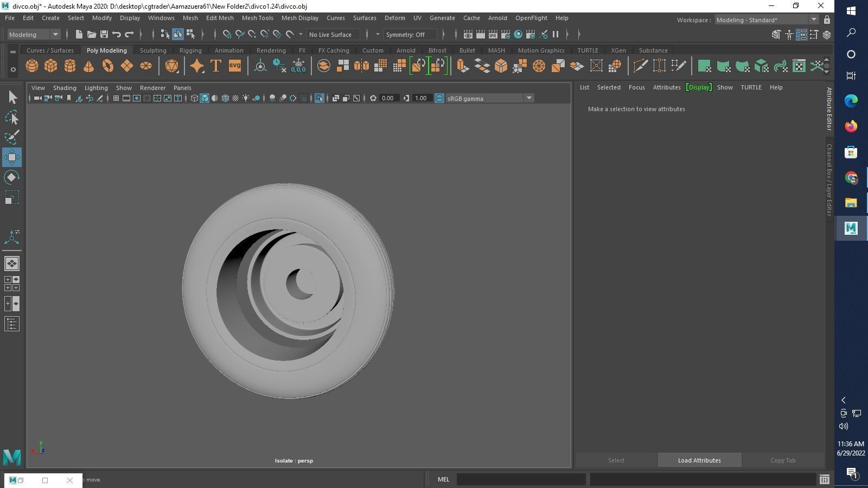Click the MEL command input field
The image size is (868, 488).
521,479
